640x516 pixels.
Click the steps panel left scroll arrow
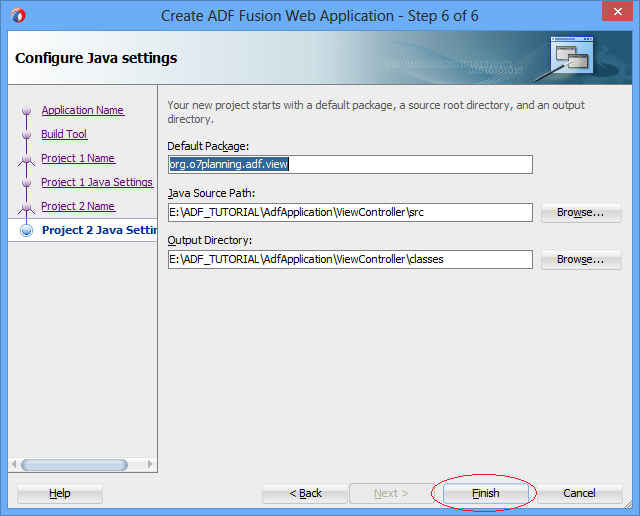point(14,465)
